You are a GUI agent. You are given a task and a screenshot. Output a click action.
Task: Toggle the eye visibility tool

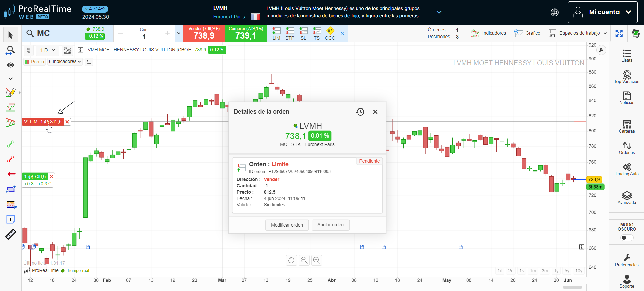tap(11, 65)
